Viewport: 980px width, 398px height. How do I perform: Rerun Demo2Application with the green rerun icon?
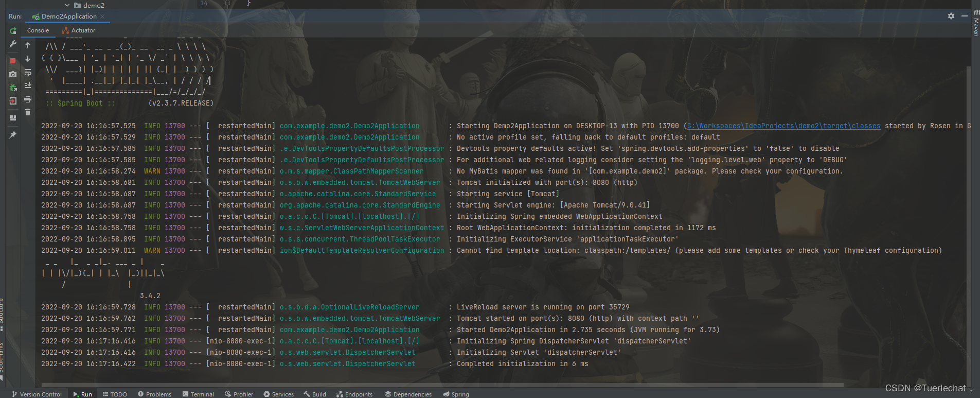tap(13, 31)
